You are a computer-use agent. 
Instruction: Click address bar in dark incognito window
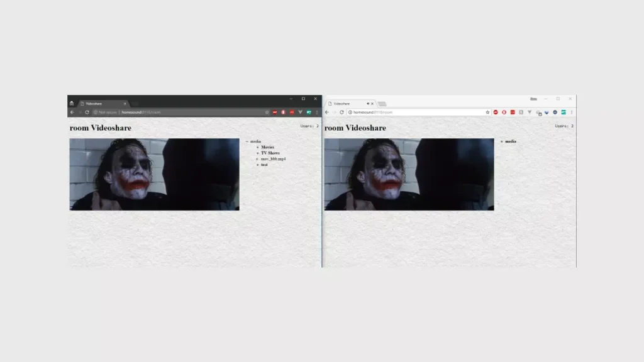180,112
